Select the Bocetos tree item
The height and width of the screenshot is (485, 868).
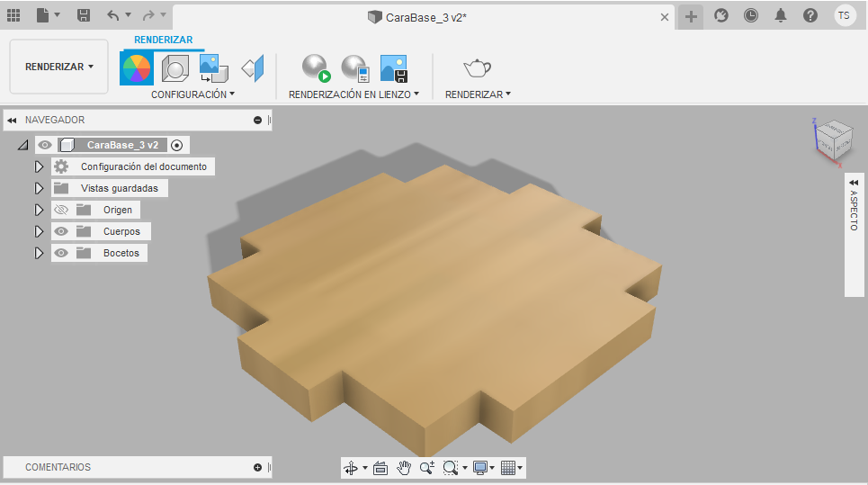click(121, 253)
